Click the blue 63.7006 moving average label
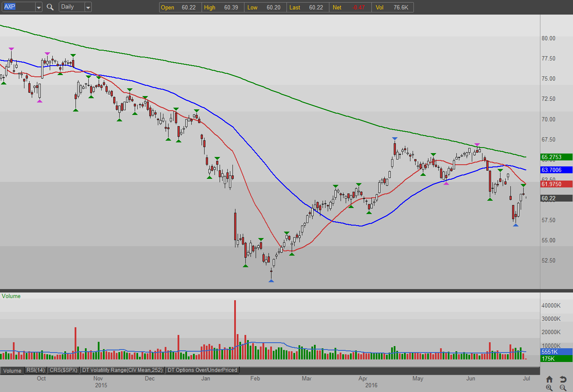 click(556, 170)
